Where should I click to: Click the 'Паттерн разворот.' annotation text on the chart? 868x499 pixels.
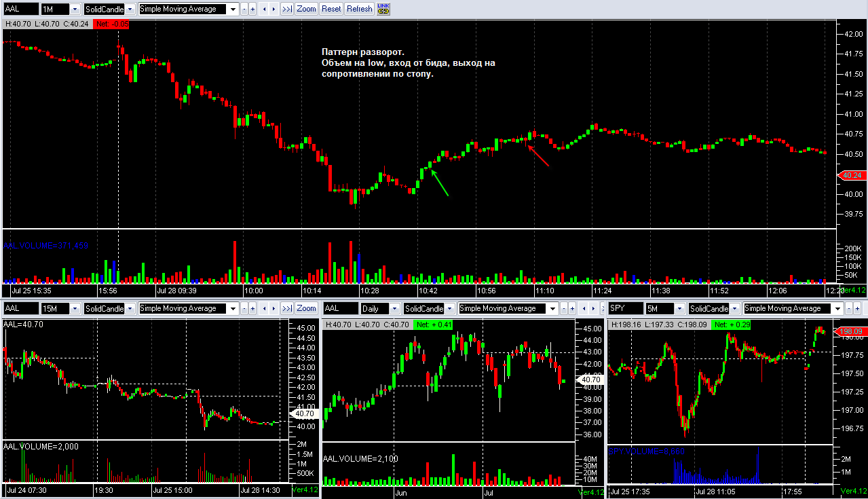pyautogui.click(x=362, y=52)
